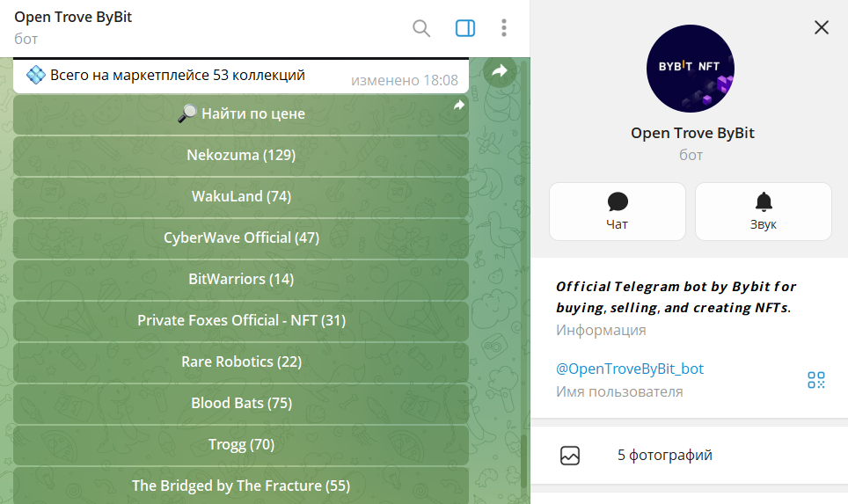This screenshot has width=848, height=504.
Task: Open BitWarriors (14) collection
Action: pyautogui.click(x=241, y=279)
